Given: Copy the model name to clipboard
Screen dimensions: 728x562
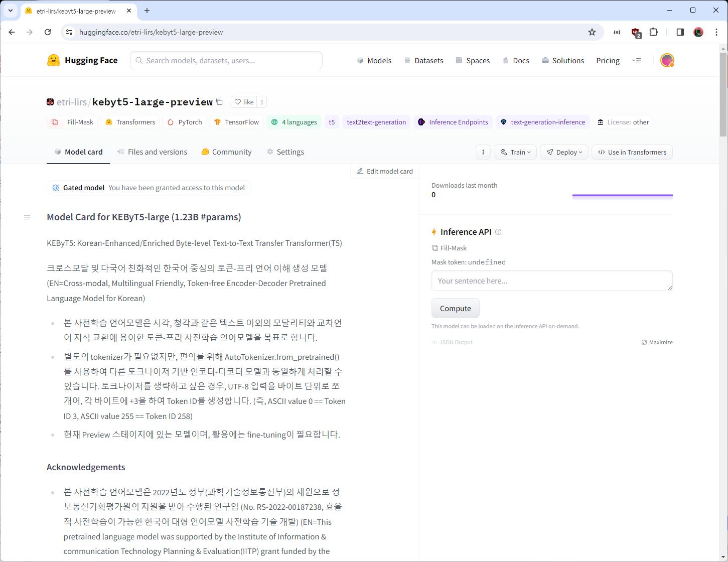Looking at the screenshot, I should pyautogui.click(x=219, y=102).
